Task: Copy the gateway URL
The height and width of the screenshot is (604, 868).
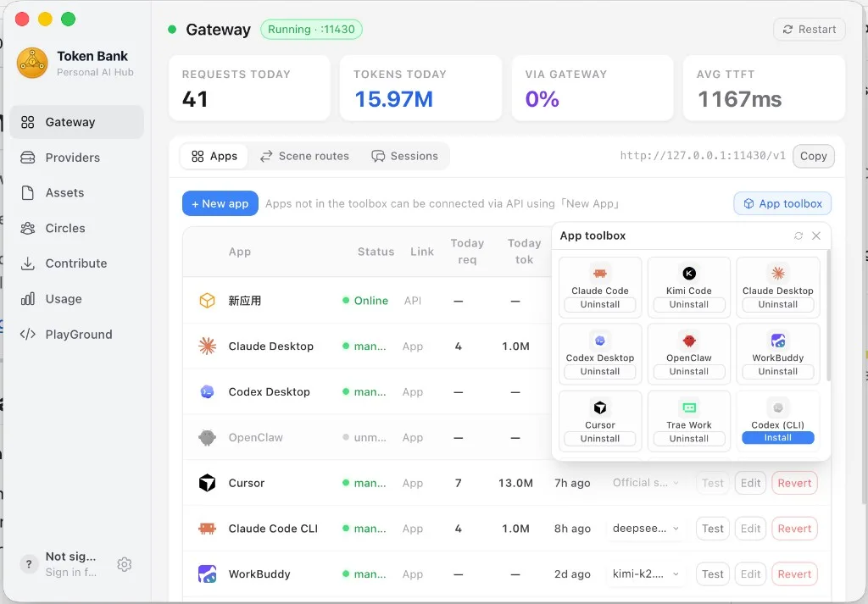Action: pyautogui.click(x=813, y=156)
